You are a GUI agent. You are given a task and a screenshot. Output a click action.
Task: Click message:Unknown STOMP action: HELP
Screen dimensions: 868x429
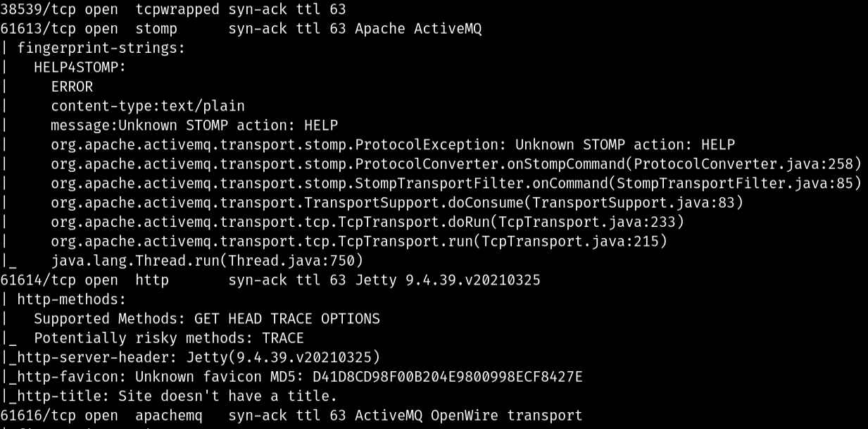(194, 125)
